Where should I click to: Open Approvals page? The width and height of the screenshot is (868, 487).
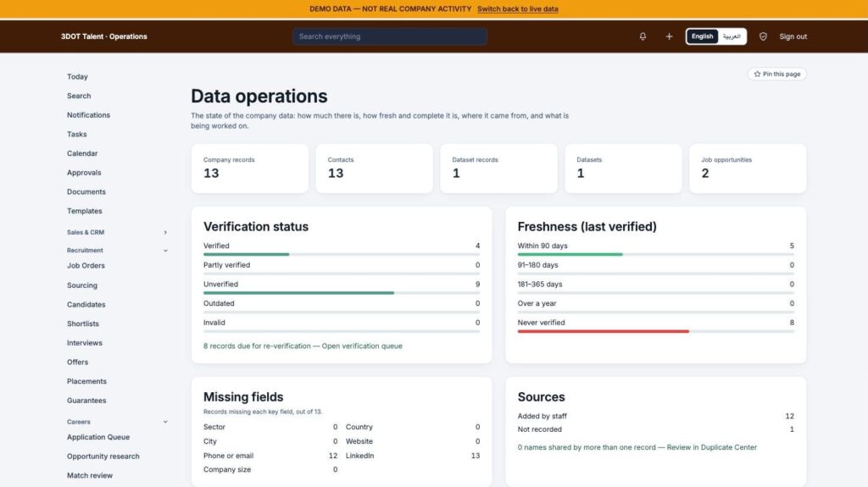(84, 173)
